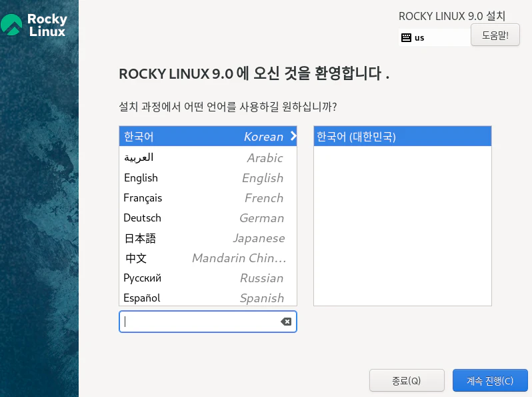Select the Arabic language row

(207, 157)
